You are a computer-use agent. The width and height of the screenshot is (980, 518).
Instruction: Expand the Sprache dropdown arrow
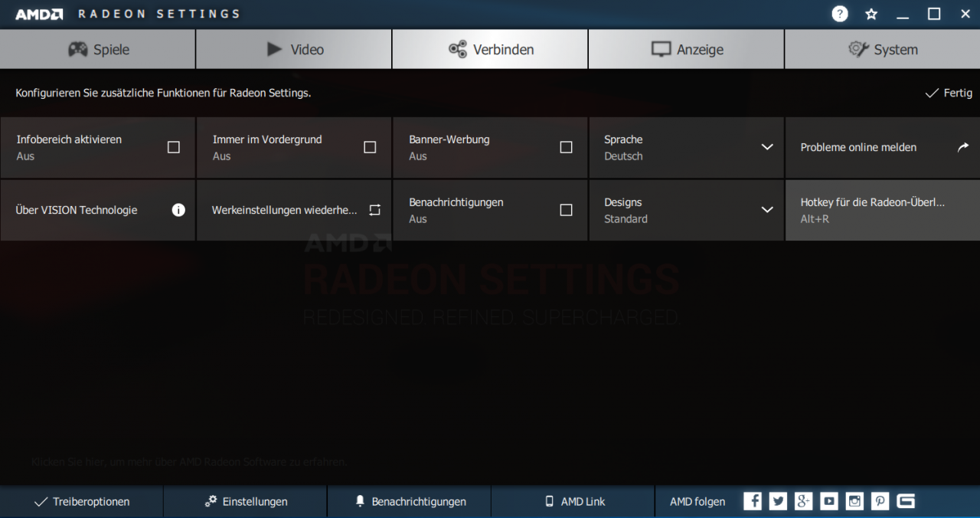pyautogui.click(x=767, y=147)
